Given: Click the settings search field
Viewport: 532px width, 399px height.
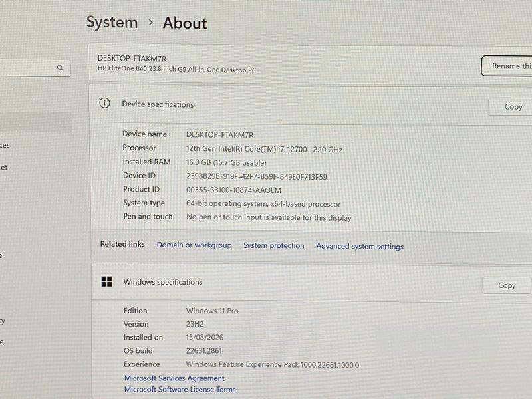Looking at the screenshot, I should 35,68.
